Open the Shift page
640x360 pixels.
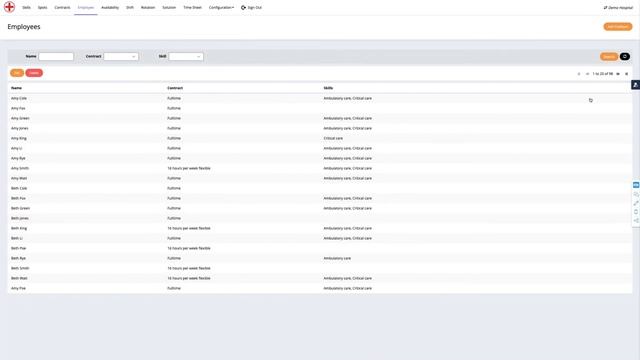130,7
